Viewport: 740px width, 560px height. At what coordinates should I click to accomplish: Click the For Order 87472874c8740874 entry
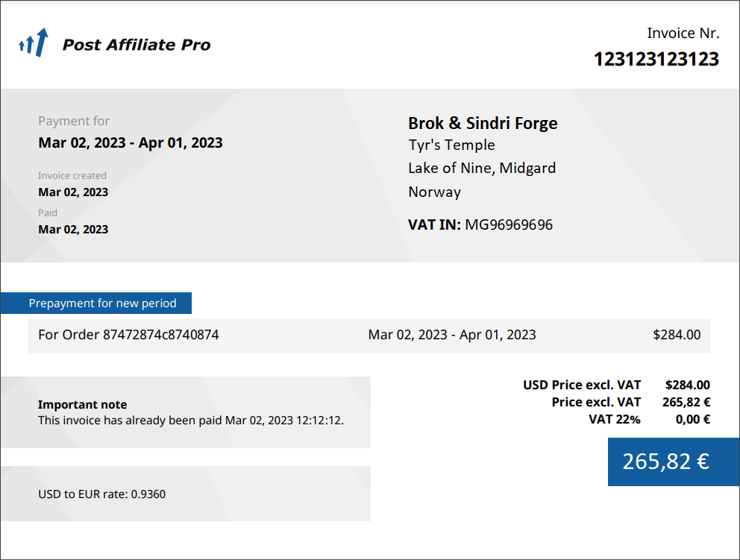128,335
